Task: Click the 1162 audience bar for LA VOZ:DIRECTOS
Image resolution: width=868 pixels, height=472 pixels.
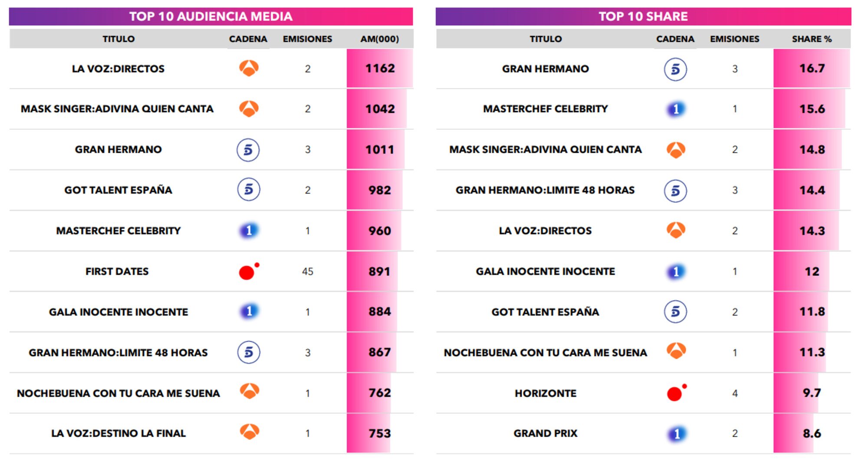Action: click(380, 69)
